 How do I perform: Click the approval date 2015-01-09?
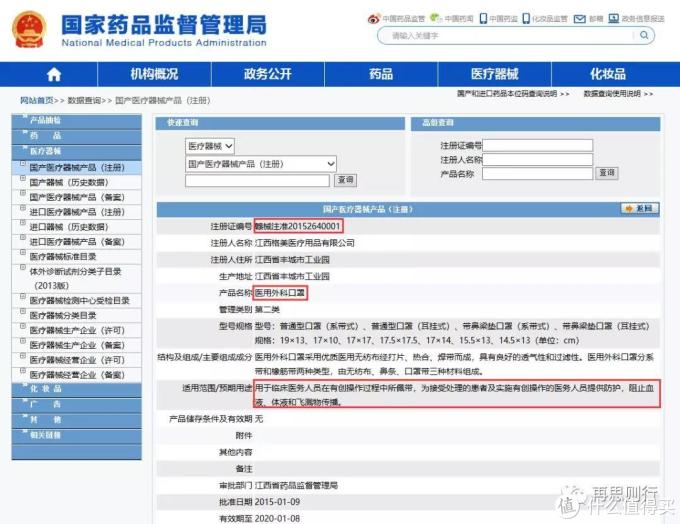tap(278, 502)
